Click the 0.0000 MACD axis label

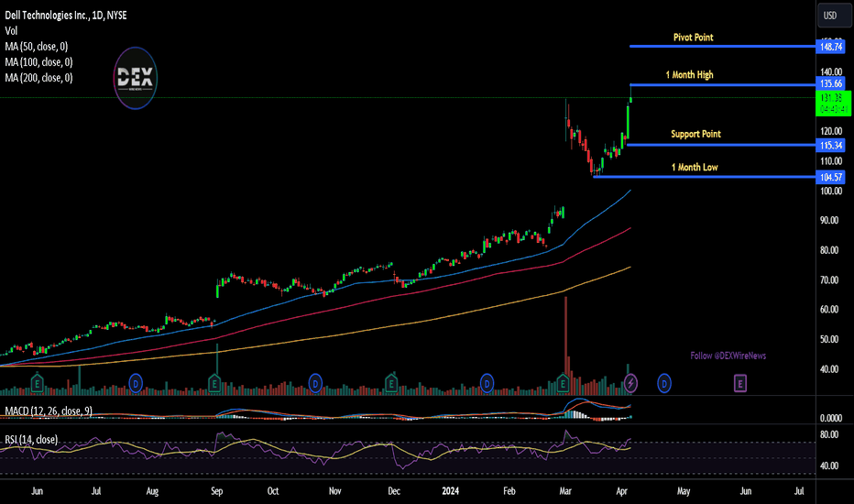tap(830, 419)
